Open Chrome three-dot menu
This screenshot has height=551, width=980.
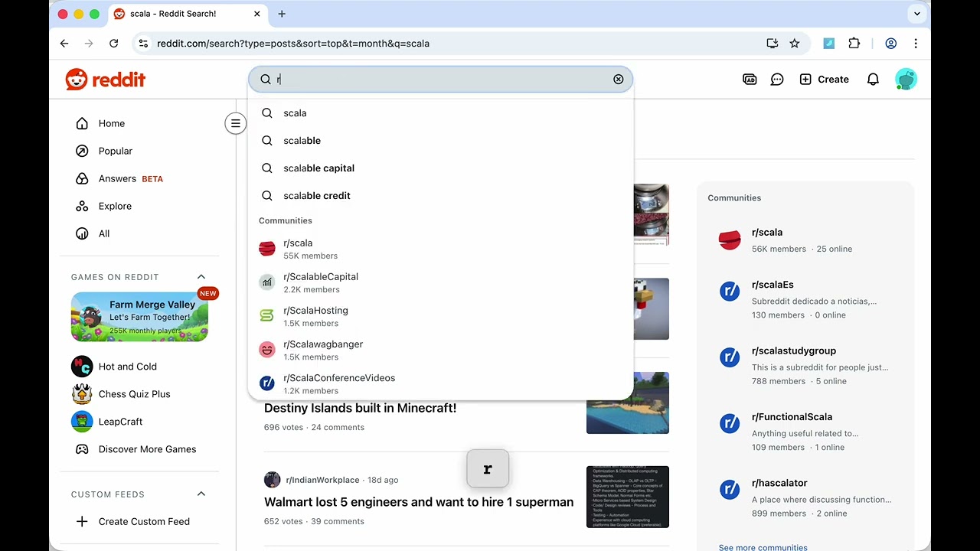coord(916,44)
